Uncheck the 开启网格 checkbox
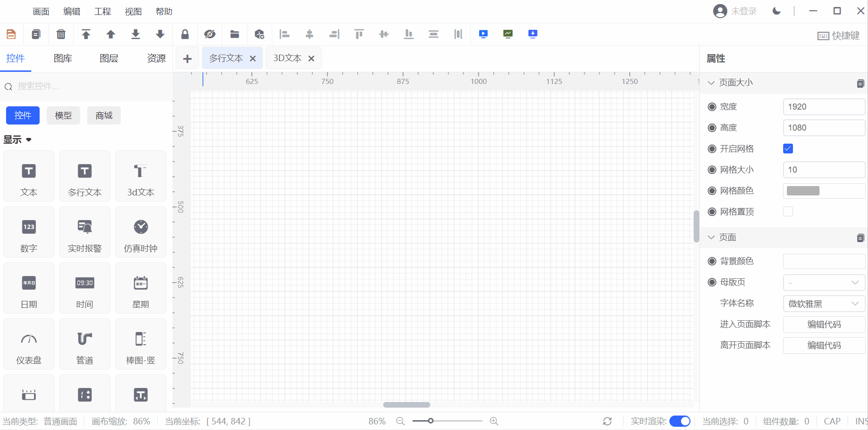The image size is (868, 430). pyautogui.click(x=788, y=149)
